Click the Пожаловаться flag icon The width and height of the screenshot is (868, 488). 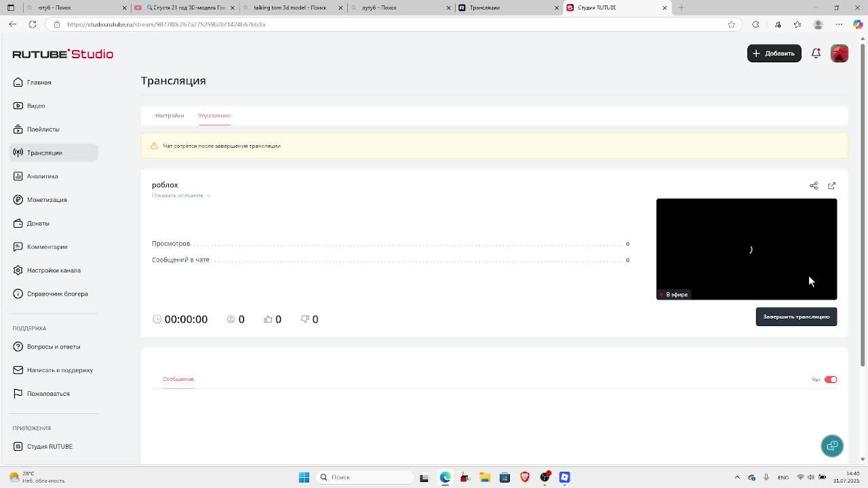(x=18, y=393)
